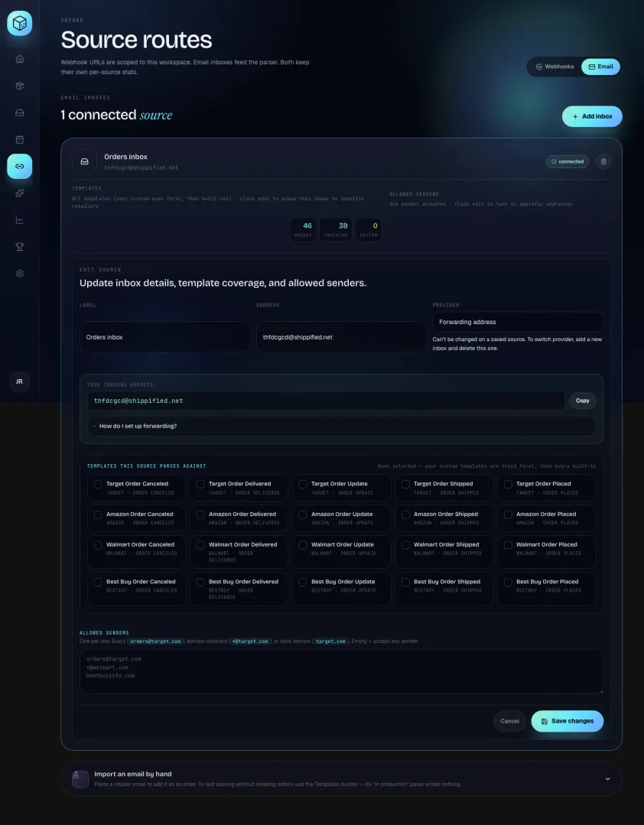644x825 pixels.
Task: Click the Orders inbox envelope icon
Action: click(x=84, y=161)
